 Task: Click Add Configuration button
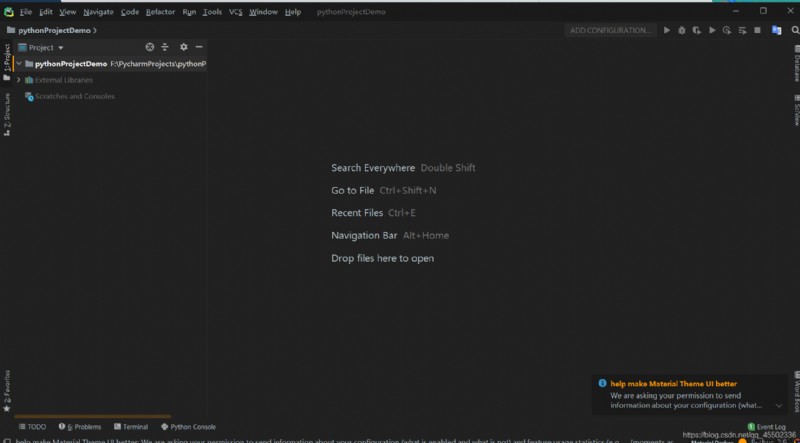(x=611, y=30)
